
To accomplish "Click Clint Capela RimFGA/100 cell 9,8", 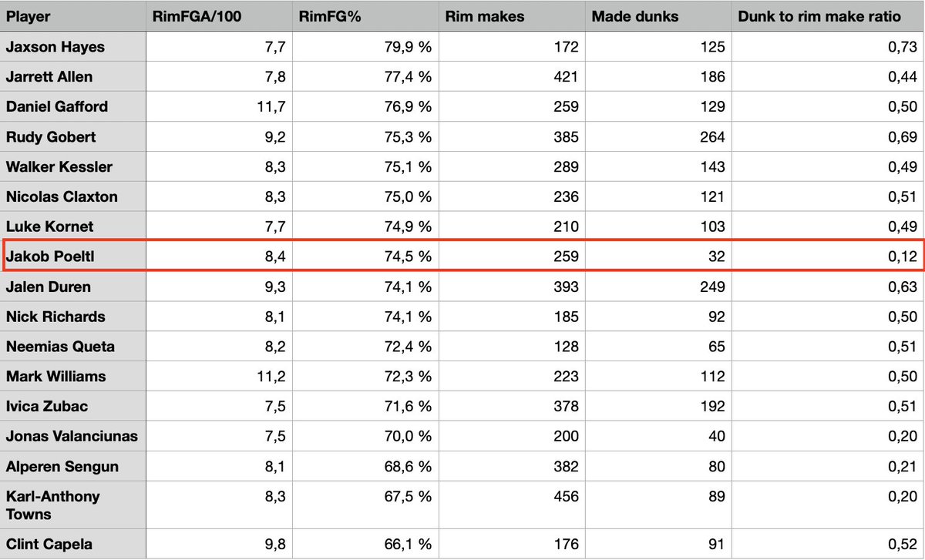I will coord(219,544).
